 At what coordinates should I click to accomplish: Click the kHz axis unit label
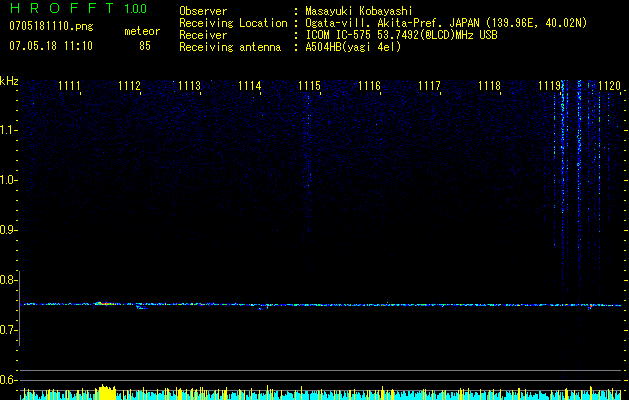click(x=9, y=81)
